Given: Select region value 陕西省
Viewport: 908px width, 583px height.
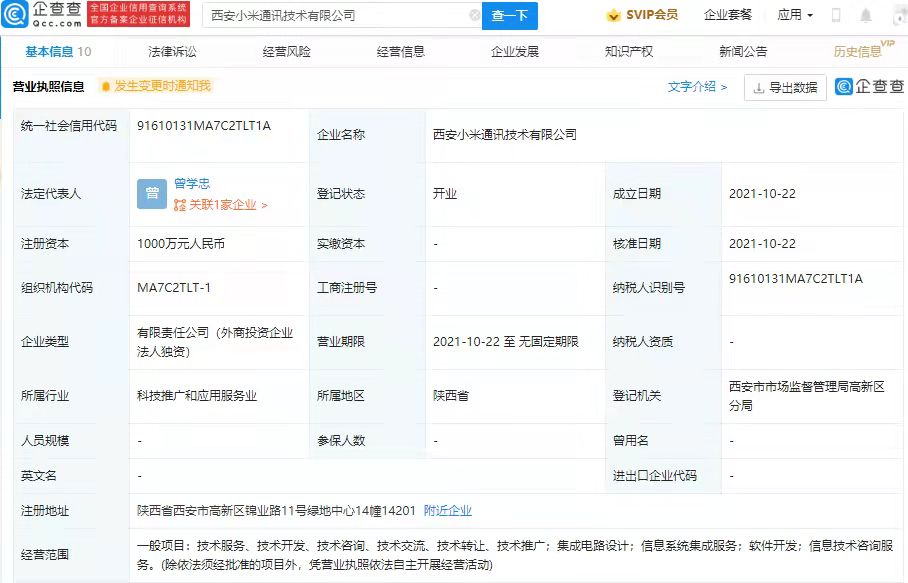Looking at the screenshot, I should tap(451, 396).
